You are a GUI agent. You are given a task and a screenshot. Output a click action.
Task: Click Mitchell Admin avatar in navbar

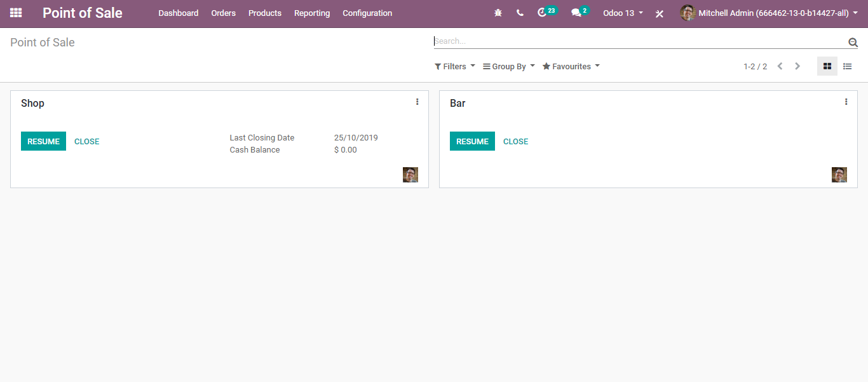click(688, 13)
